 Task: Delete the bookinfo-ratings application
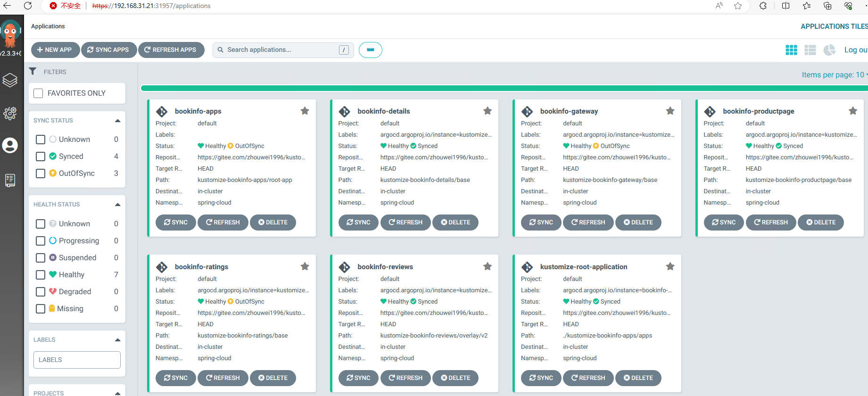coord(273,378)
